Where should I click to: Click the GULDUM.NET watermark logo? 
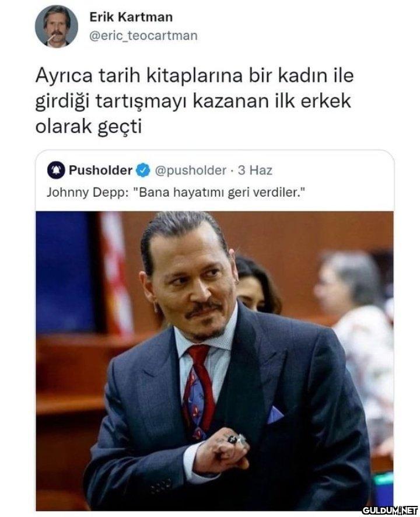(x=390, y=510)
